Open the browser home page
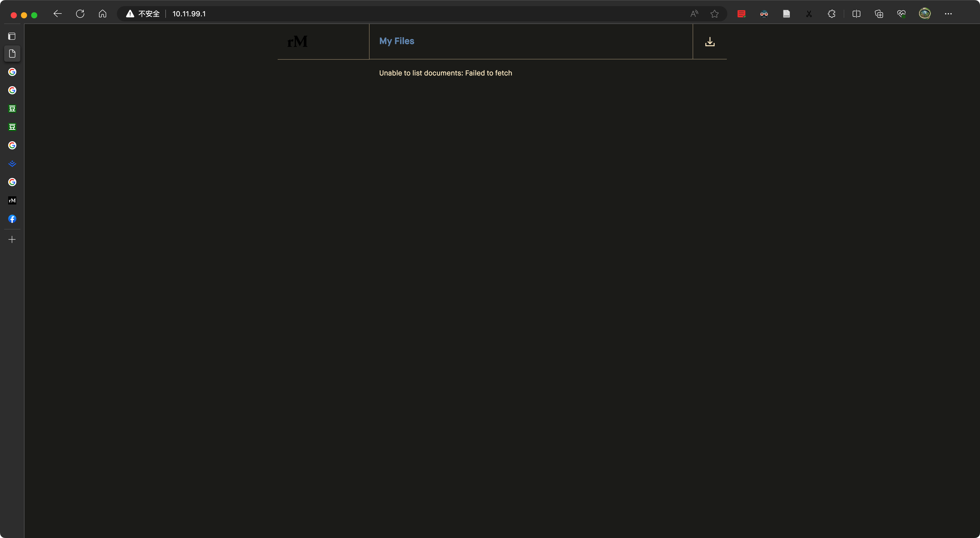This screenshot has width=980, height=538. pyautogui.click(x=102, y=14)
